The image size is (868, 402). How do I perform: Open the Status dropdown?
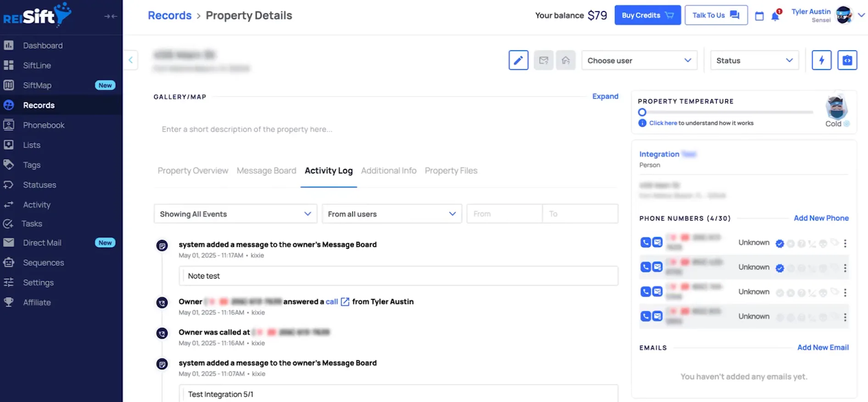pyautogui.click(x=754, y=60)
